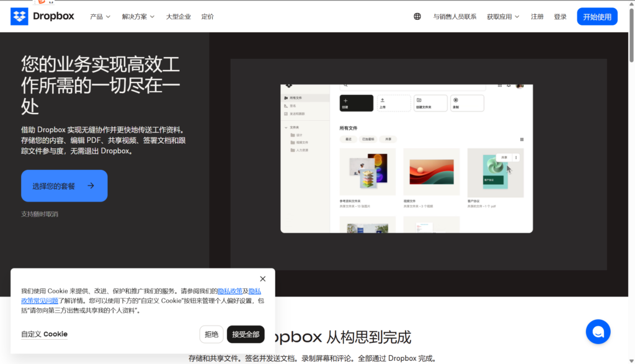635x364 pixels.
Task: Select the 上传 (upload) icon in the app preview
Action: click(x=383, y=100)
